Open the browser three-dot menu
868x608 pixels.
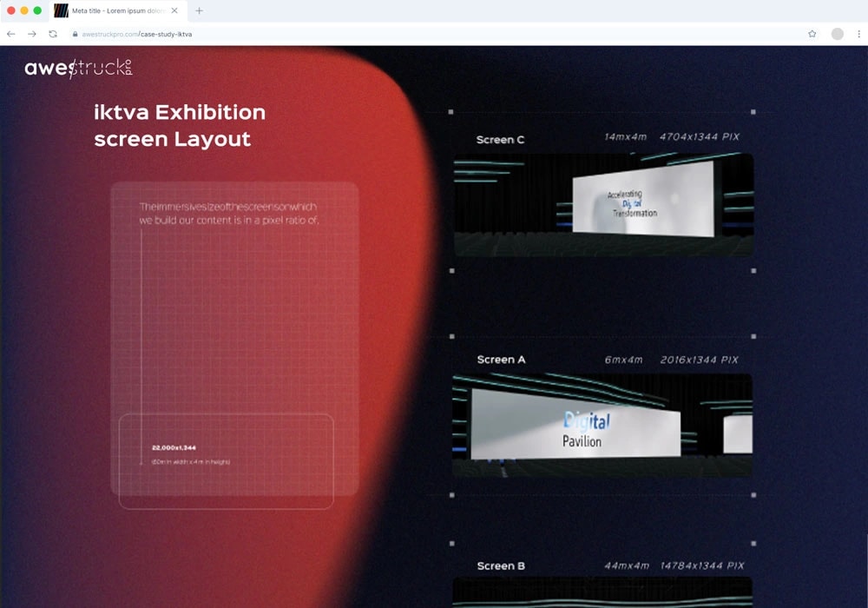pos(858,34)
